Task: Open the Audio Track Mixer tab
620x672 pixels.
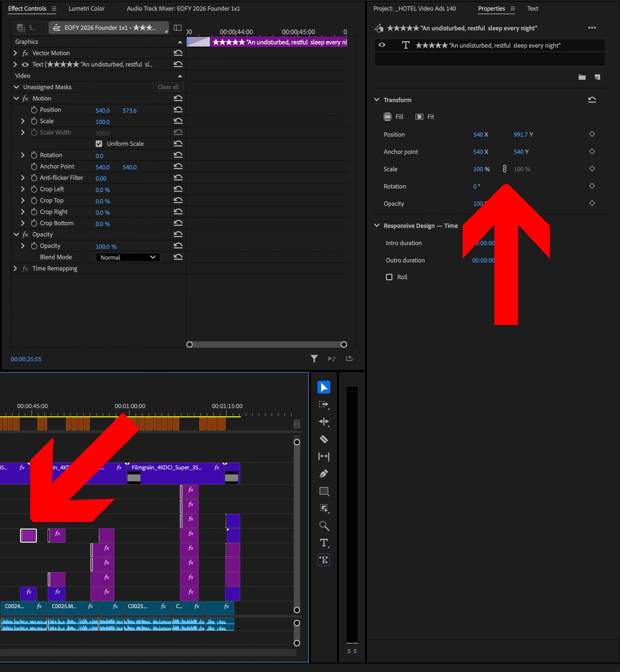Action: pyautogui.click(x=183, y=9)
